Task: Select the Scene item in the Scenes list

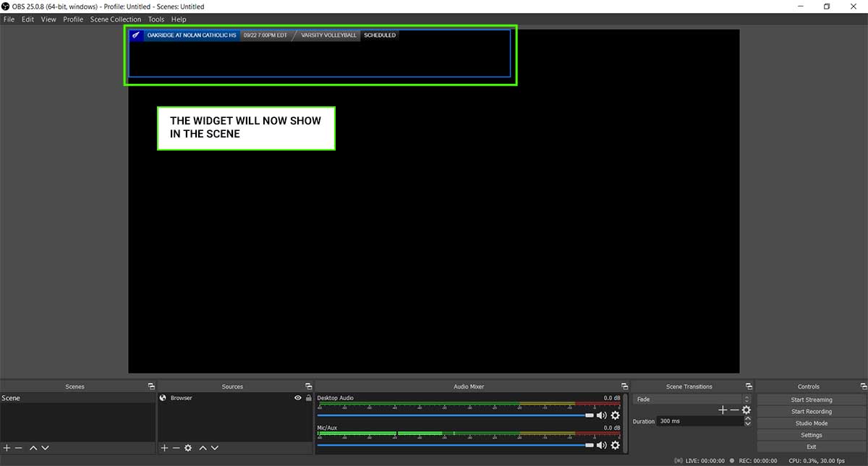Action: (77, 399)
